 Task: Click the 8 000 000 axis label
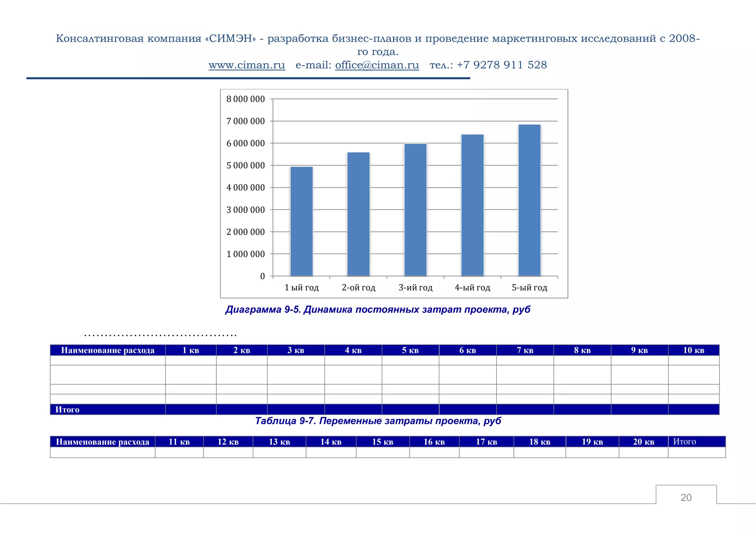(245, 99)
